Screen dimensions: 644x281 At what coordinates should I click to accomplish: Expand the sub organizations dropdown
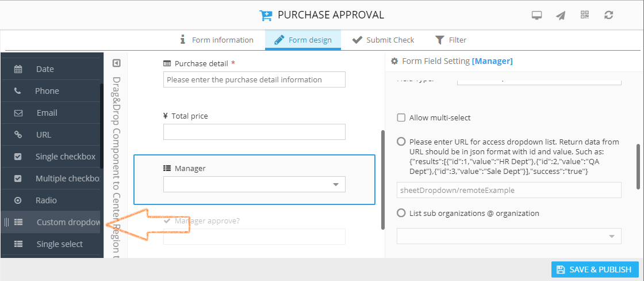point(508,236)
